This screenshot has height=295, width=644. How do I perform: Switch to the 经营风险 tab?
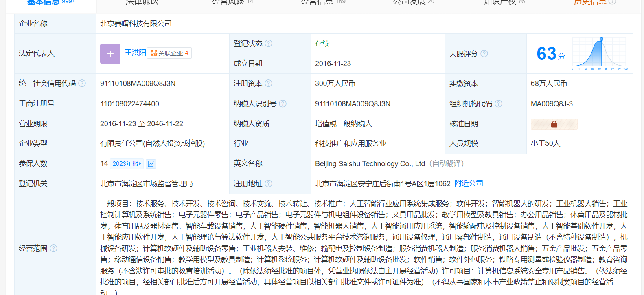coord(232,2)
